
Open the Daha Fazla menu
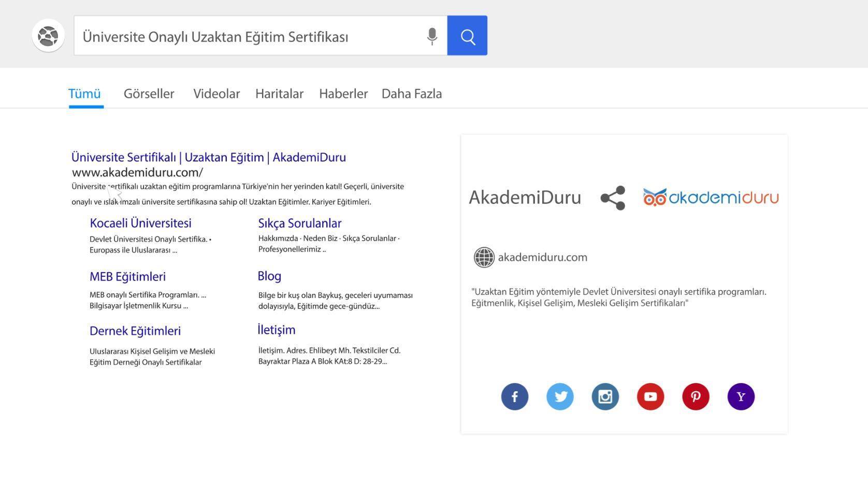412,94
